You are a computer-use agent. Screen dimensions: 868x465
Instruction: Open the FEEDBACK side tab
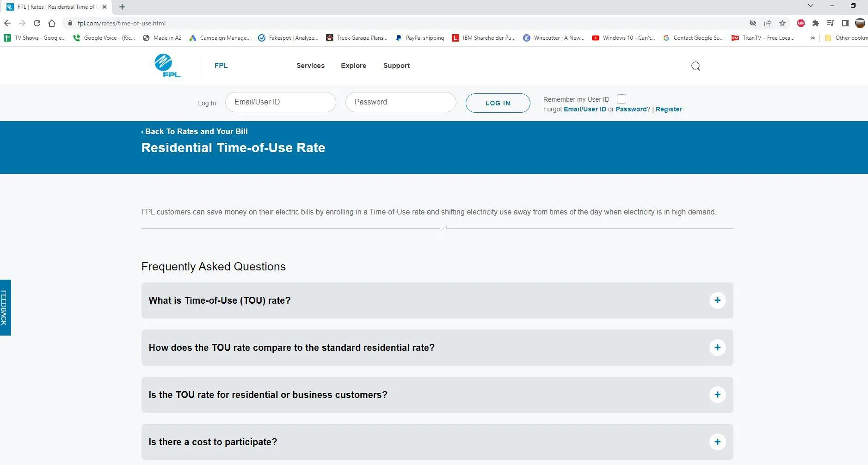click(x=5, y=307)
